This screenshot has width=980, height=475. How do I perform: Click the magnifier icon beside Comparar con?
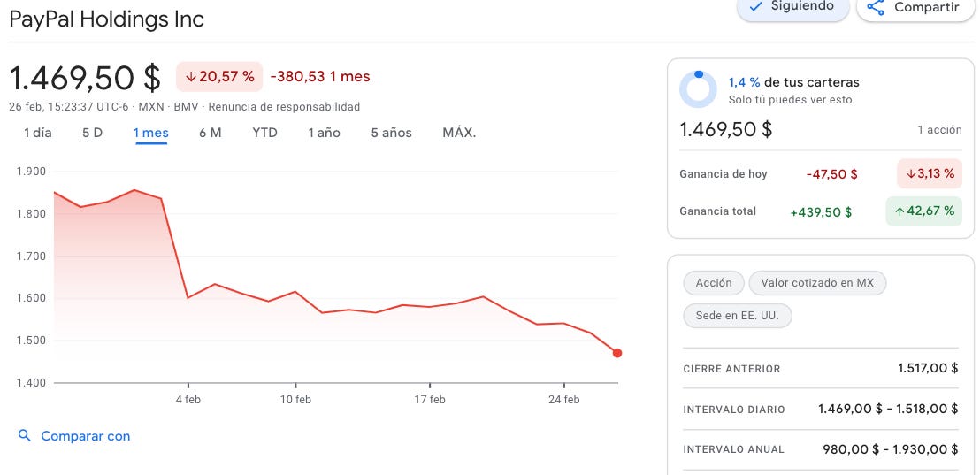click(25, 435)
